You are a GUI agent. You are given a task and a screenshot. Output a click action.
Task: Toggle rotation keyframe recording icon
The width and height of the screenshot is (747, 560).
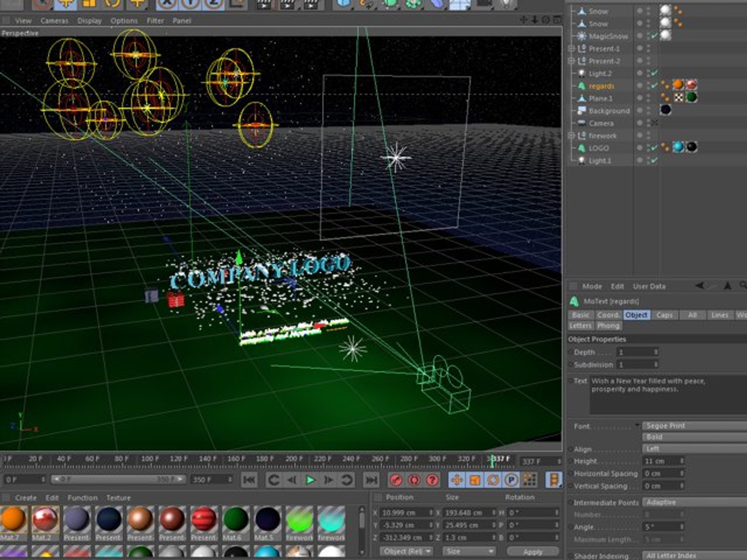(x=493, y=480)
